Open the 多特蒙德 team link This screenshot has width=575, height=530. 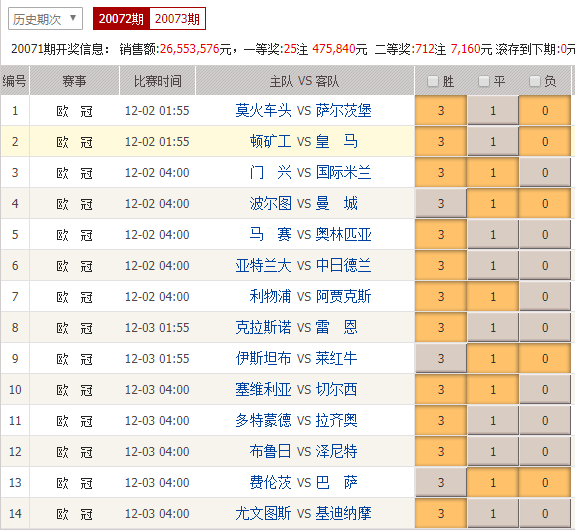coord(263,420)
